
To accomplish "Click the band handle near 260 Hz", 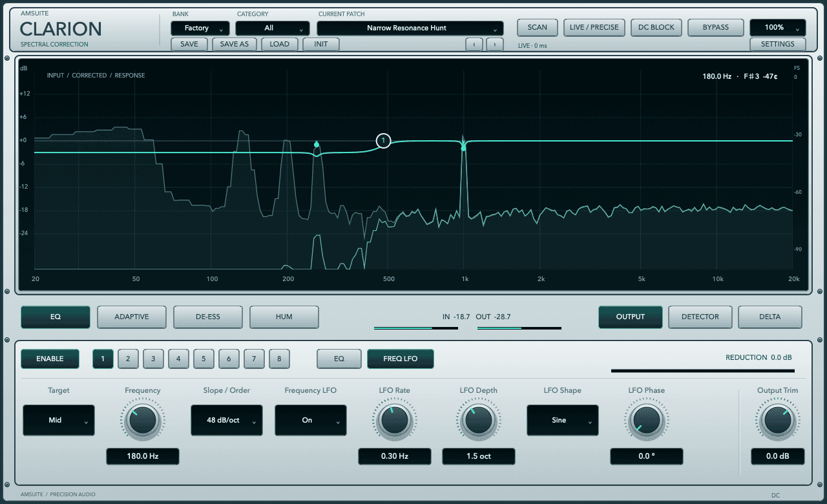I will (317, 145).
